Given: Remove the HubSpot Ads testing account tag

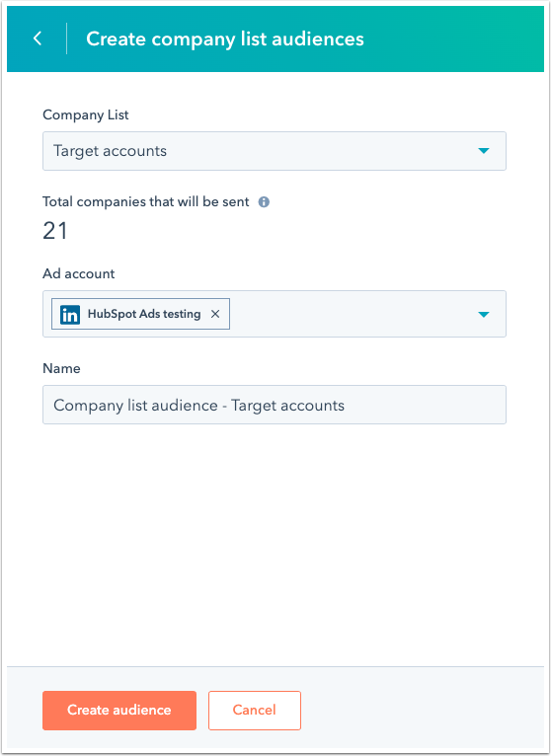Looking at the screenshot, I should (x=215, y=315).
